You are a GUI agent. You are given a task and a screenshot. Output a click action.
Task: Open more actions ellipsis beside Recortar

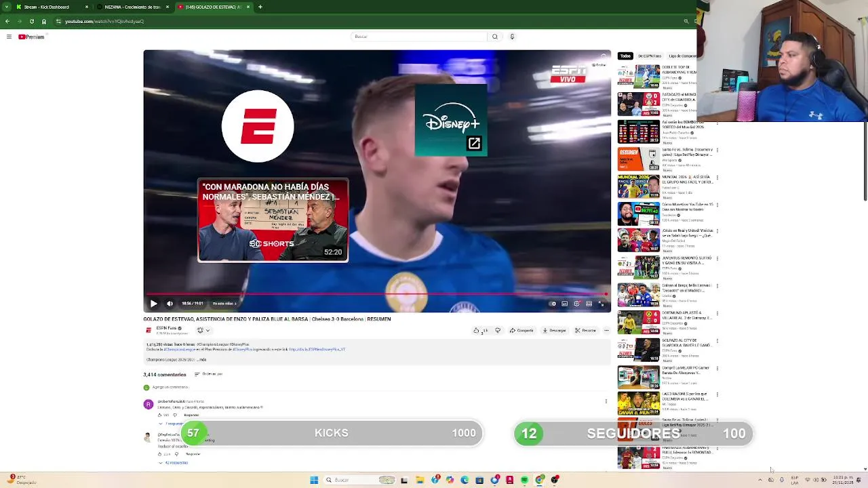click(x=606, y=331)
